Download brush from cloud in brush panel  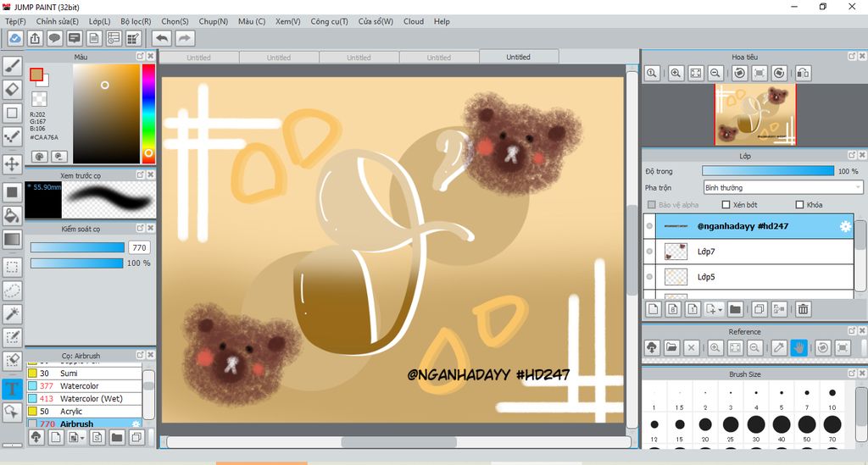36,437
